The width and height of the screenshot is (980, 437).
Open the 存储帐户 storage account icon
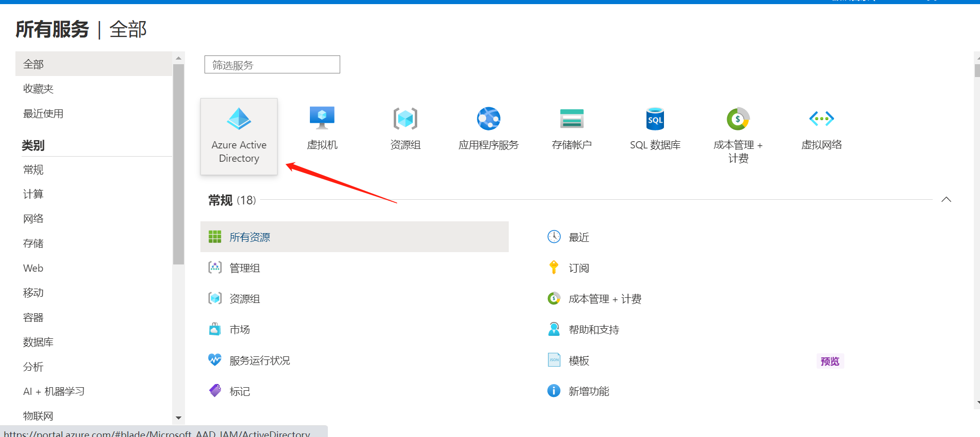572,119
